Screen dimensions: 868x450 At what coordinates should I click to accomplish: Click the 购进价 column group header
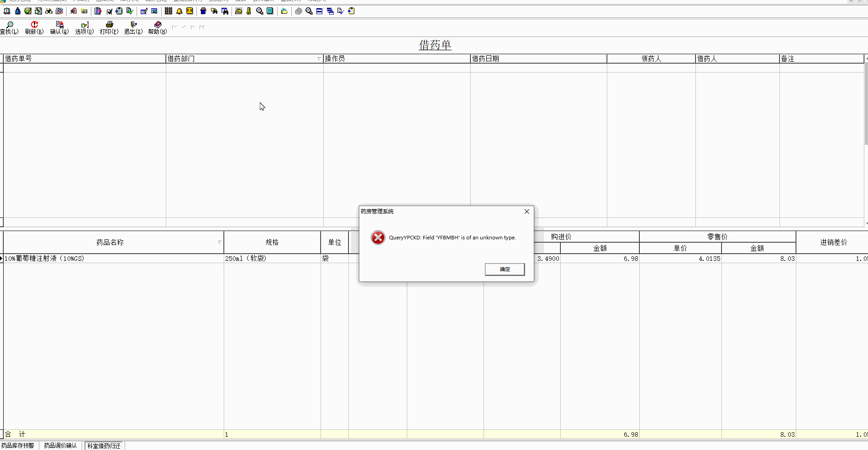pyautogui.click(x=561, y=237)
